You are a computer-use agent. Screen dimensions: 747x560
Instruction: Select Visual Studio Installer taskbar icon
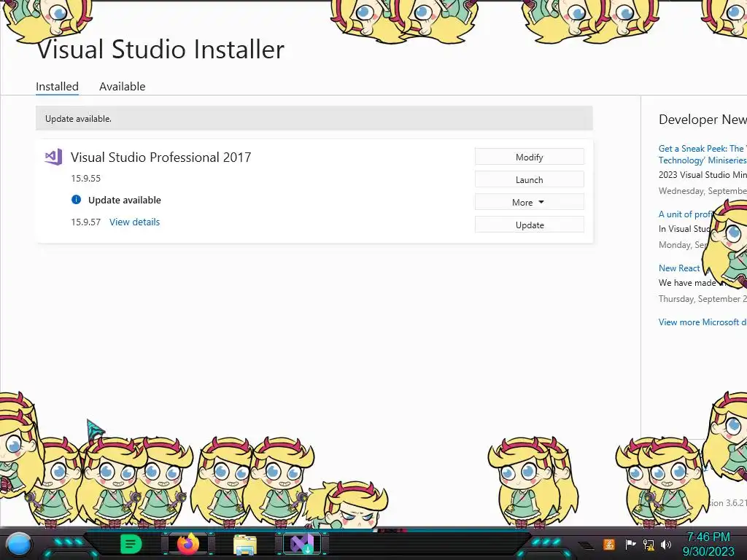point(302,544)
